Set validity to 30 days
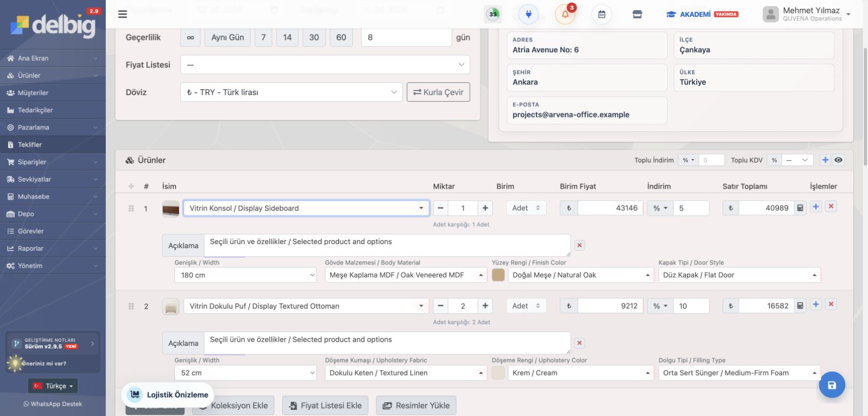 tap(314, 37)
